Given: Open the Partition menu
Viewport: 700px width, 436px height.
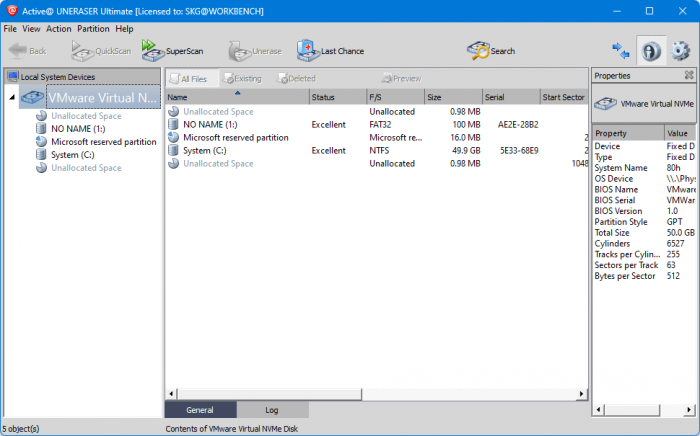Looking at the screenshot, I should pos(93,29).
